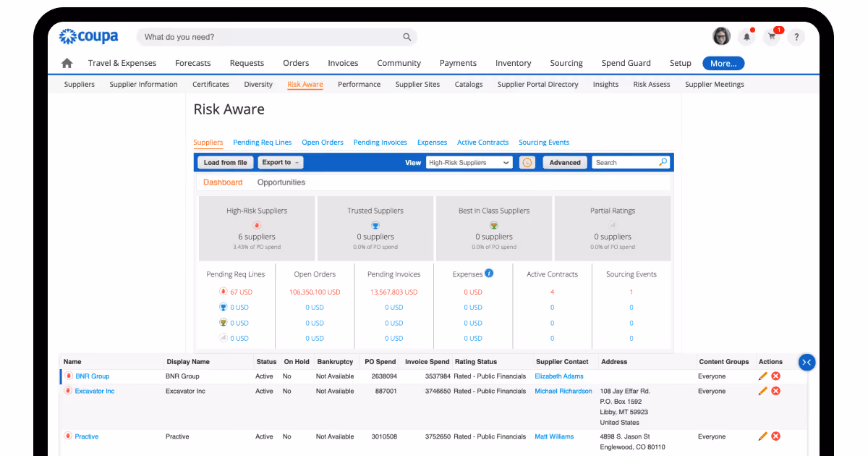Click in the 'What do you need?' search box
868x456 pixels.
point(276,37)
